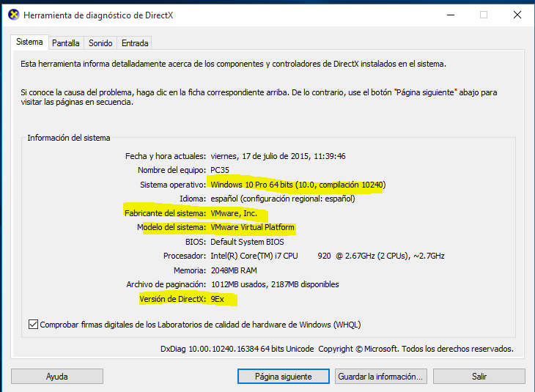Click the Windows 10 Pro 64 bits value
This screenshot has height=392, width=535.
(298, 185)
